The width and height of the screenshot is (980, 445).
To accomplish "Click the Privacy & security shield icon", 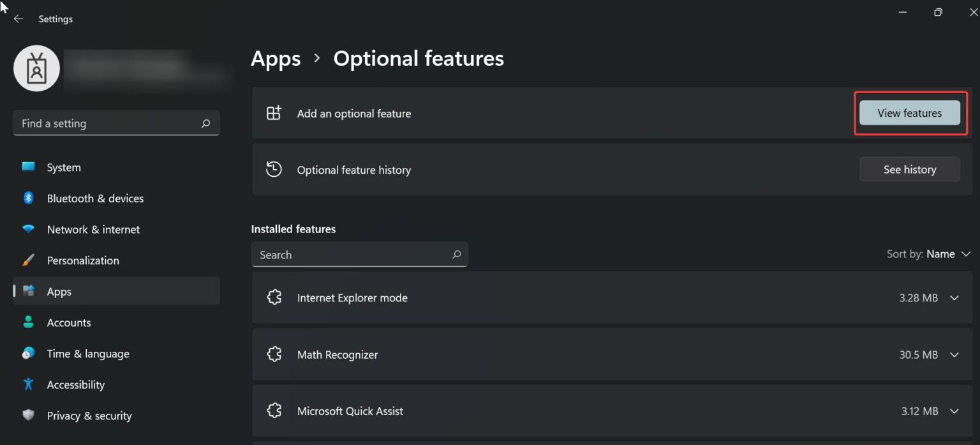I will point(28,415).
